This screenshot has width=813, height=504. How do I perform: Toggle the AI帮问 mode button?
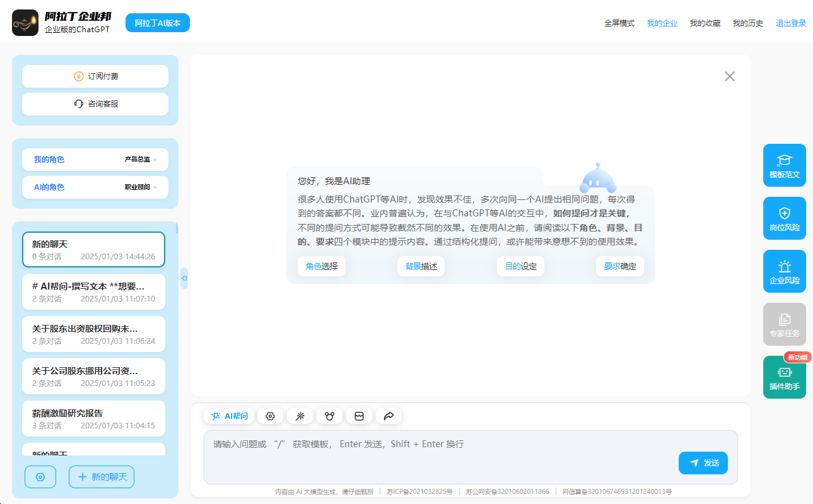click(x=229, y=416)
